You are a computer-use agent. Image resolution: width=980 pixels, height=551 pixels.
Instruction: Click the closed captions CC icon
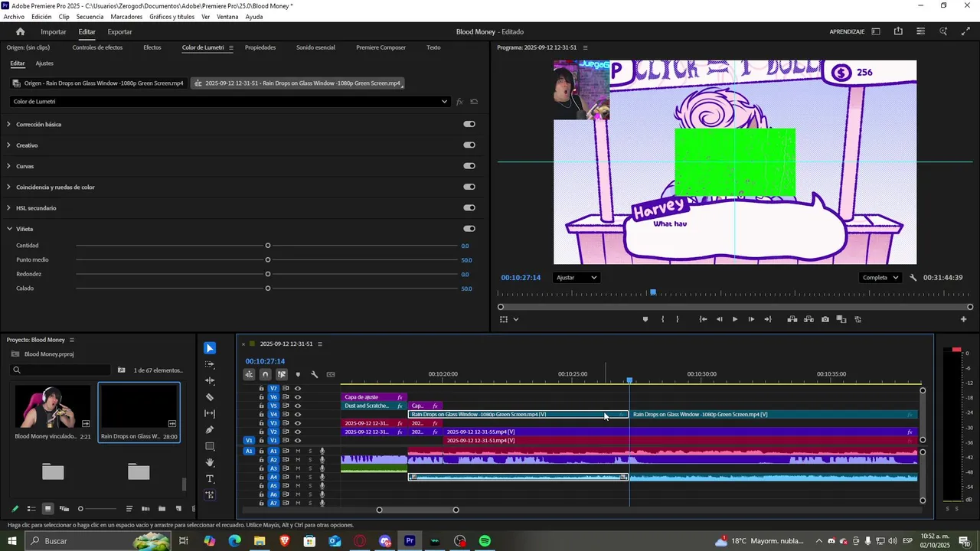(331, 374)
